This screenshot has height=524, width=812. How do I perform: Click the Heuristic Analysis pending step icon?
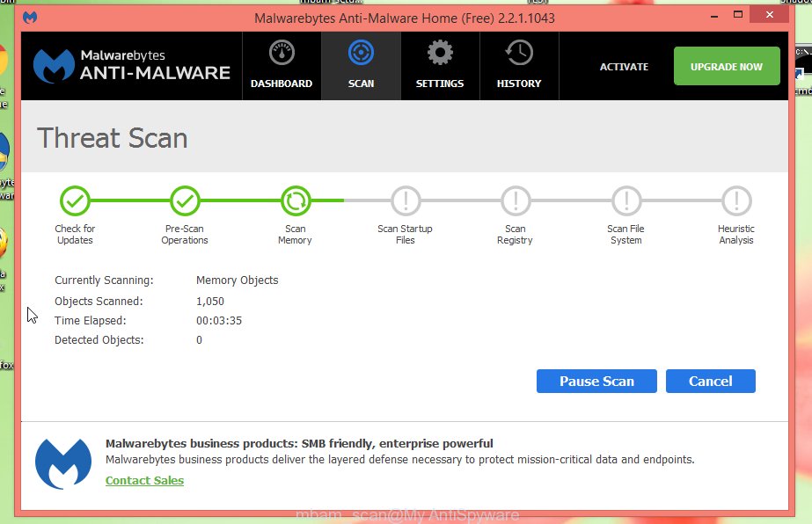736,201
